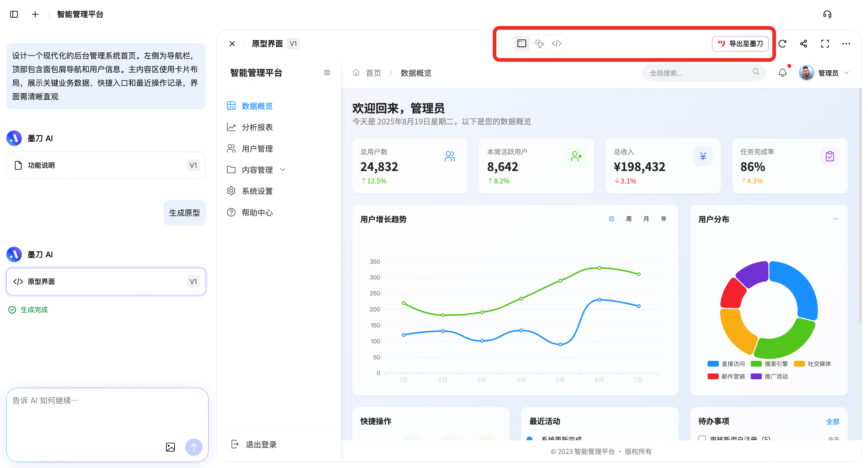Viewport: 868px width, 468px height.
Task: Enter fullscreen for the prototype
Action: (x=825, y=44)
